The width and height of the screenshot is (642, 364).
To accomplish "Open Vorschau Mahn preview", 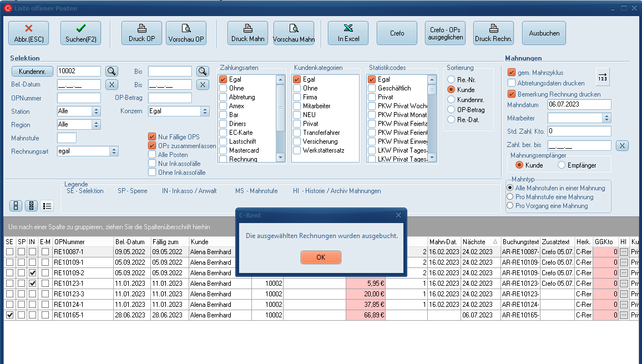I will (x=294, y=33).
